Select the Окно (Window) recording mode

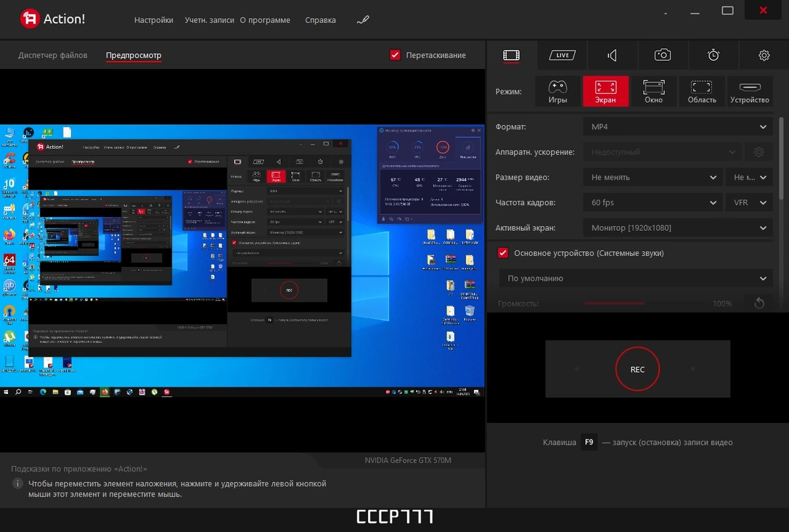point(654,91)
